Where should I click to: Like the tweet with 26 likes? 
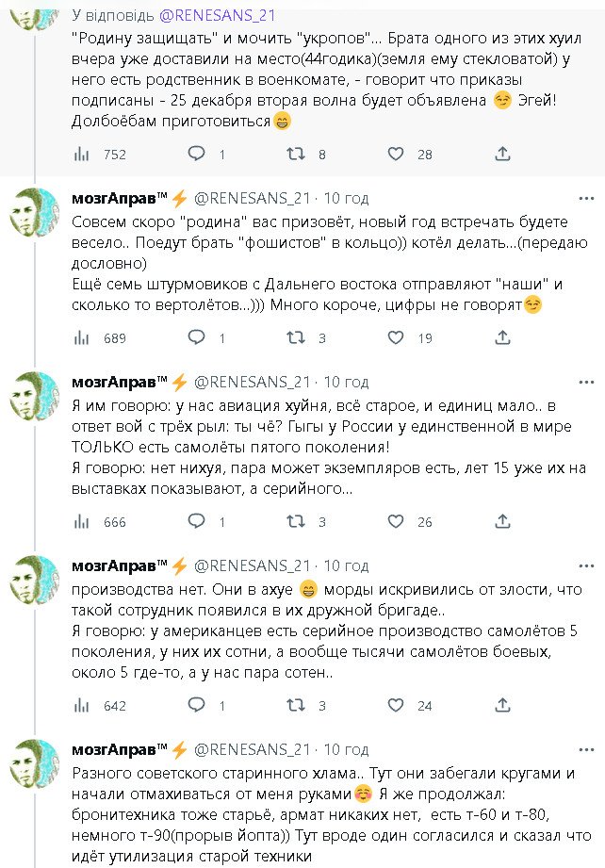(396, 521)
